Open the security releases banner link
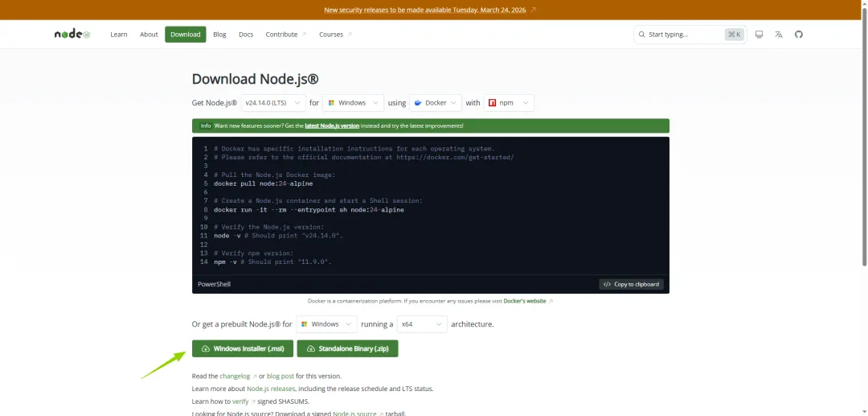The image size is (868, 416). click(x=426, y=10)
